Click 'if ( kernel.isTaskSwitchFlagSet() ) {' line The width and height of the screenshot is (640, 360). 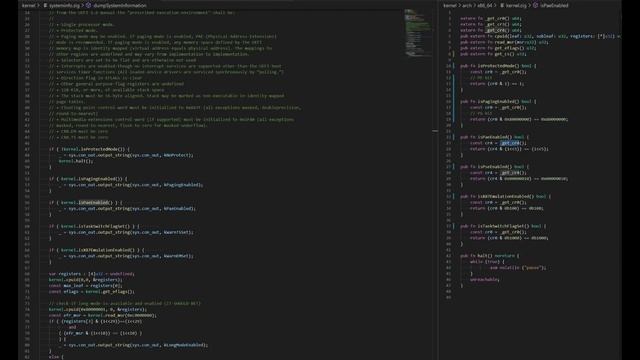pyautogui.click(x=94, y=226)
